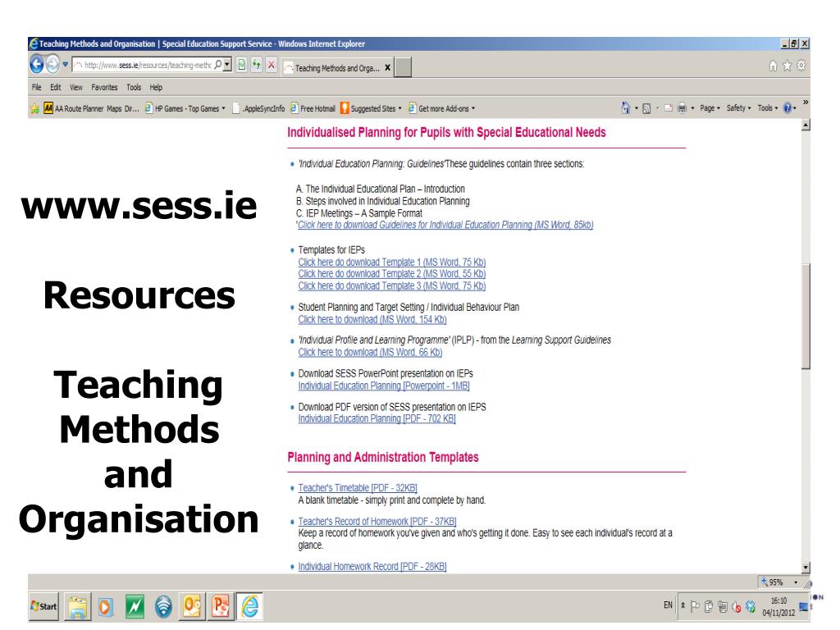The width and height of the screenshot is (840, 630).
Task: Click the Compatibility View icon
Action: coord(242,65)
